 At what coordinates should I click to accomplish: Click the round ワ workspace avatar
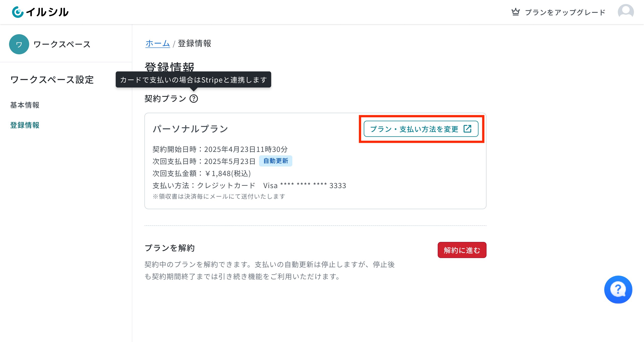19,44
